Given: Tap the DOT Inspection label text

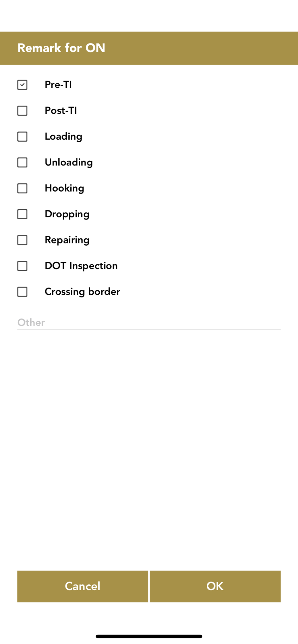Looking at the screenshot, I should click(x=81, y=266).
